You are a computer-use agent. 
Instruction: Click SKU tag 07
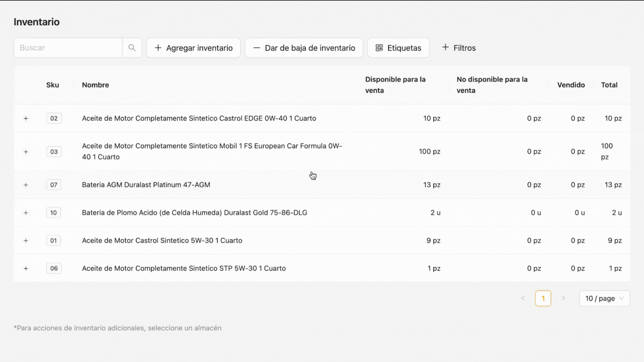54,185
